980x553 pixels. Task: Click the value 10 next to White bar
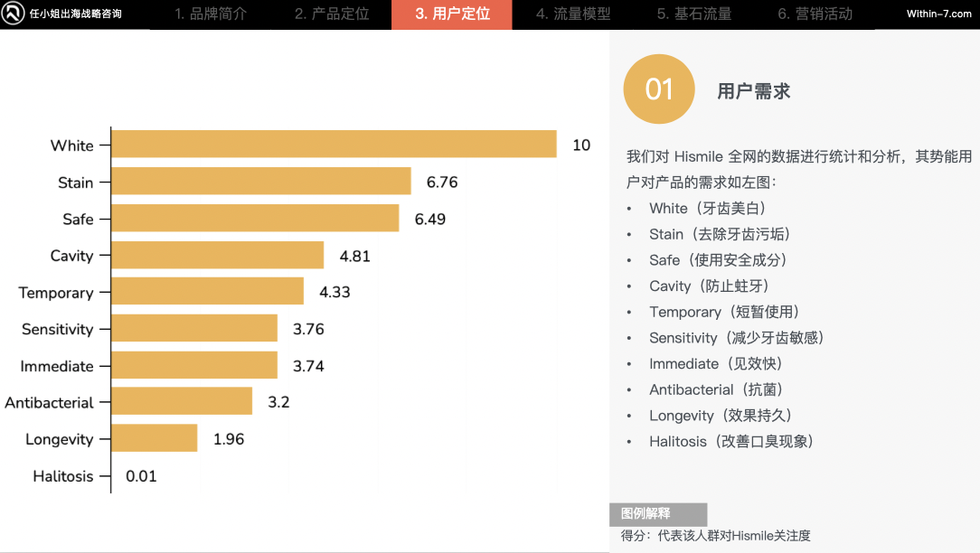(580, 145)
